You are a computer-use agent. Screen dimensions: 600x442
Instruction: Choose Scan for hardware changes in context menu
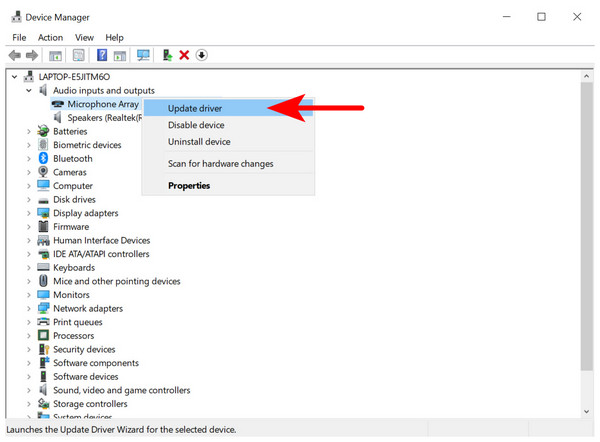pos(228,163)
